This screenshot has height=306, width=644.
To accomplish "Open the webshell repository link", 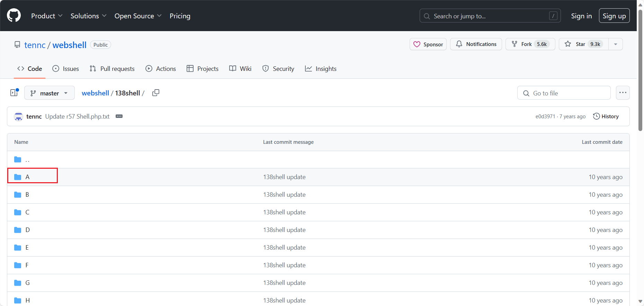I will [x=70, y=45].
